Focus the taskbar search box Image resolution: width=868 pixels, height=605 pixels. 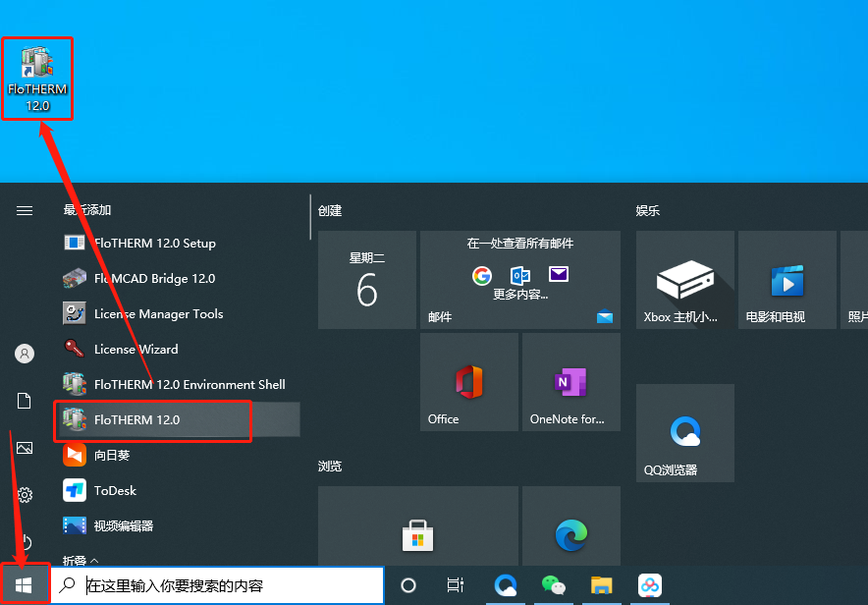[218, 585]
